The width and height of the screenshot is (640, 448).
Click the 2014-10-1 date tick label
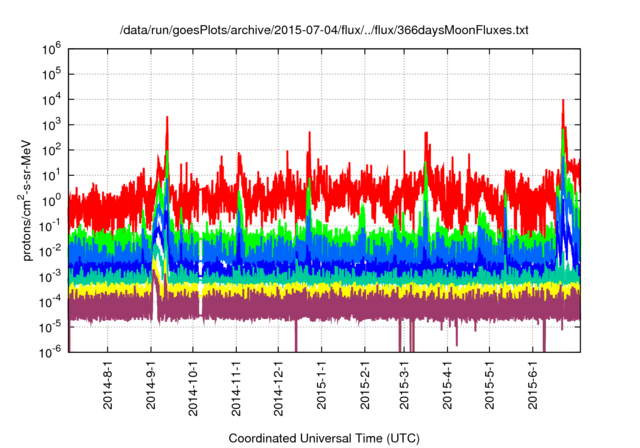[194, 385]
